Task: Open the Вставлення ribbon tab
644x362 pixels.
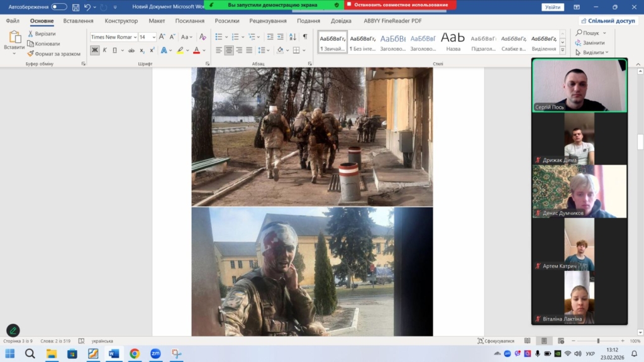Action: pyautogui.click(x=78, y=21)
